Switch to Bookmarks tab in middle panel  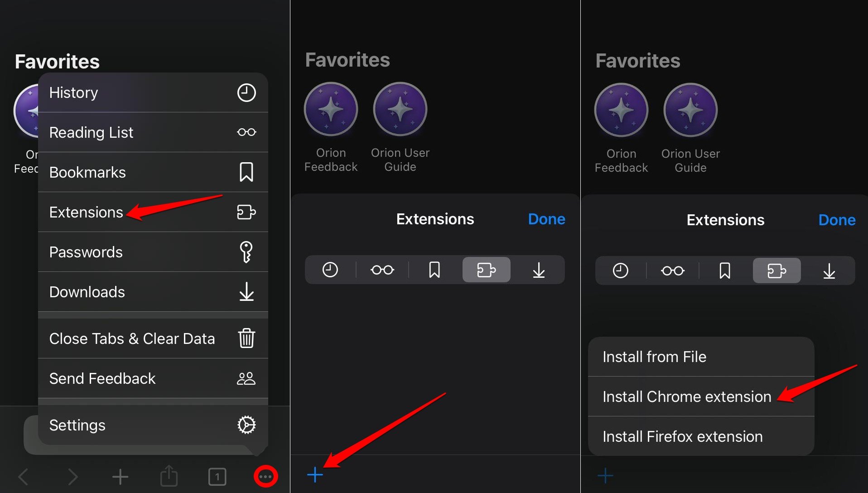click(x=434, y=270)
